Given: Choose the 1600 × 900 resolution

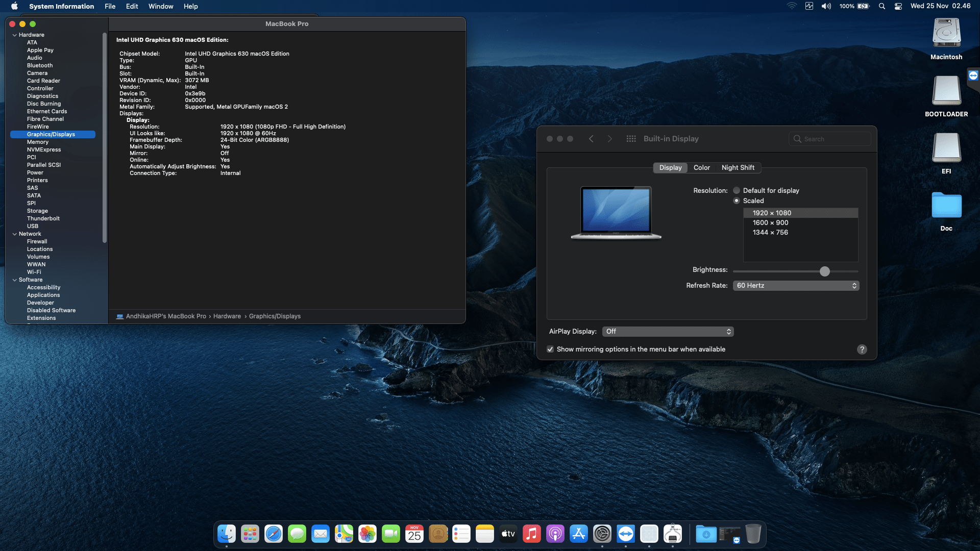Looking at the screenshot, I should pyautogui.click(x=770, y=223).
